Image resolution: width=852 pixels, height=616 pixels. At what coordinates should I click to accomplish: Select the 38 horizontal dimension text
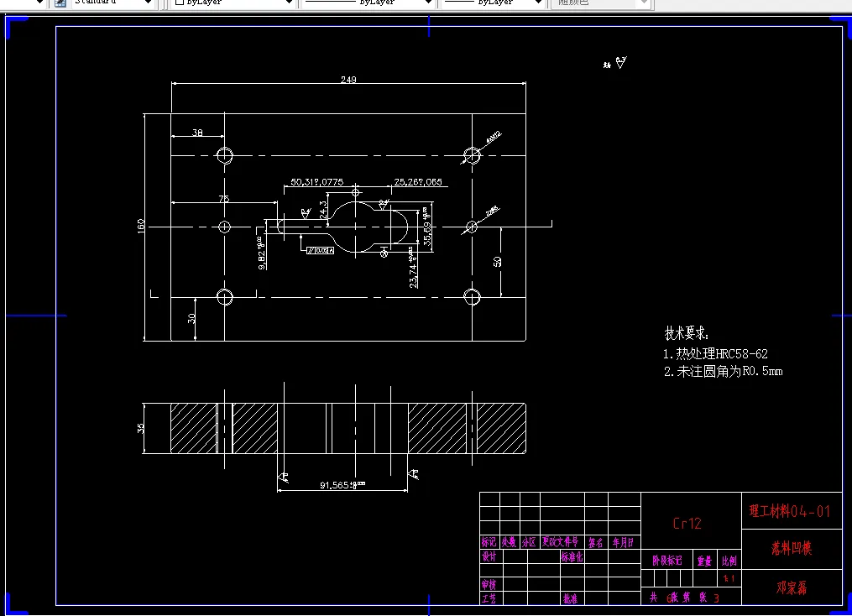pos(197,132)
